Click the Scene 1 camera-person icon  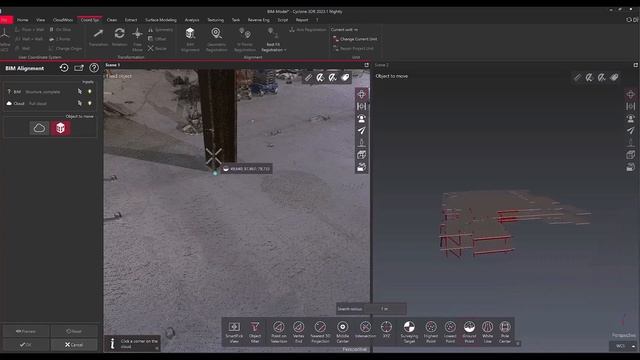point(362,119)
